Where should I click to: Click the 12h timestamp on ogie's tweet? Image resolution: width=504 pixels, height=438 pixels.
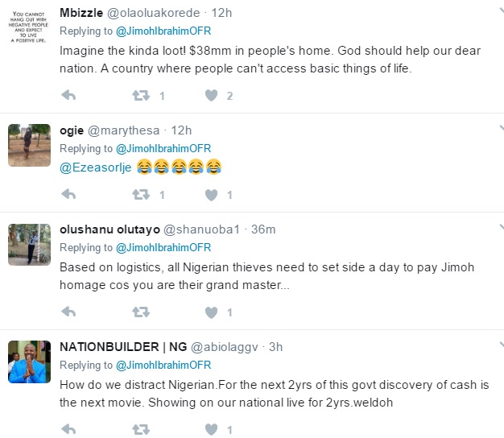point(182,130)
